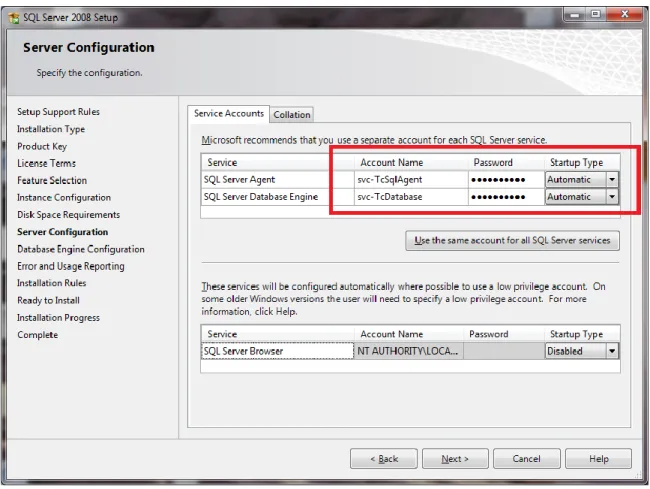
Task: Click the Complete step
Action: tap(37, 335)
